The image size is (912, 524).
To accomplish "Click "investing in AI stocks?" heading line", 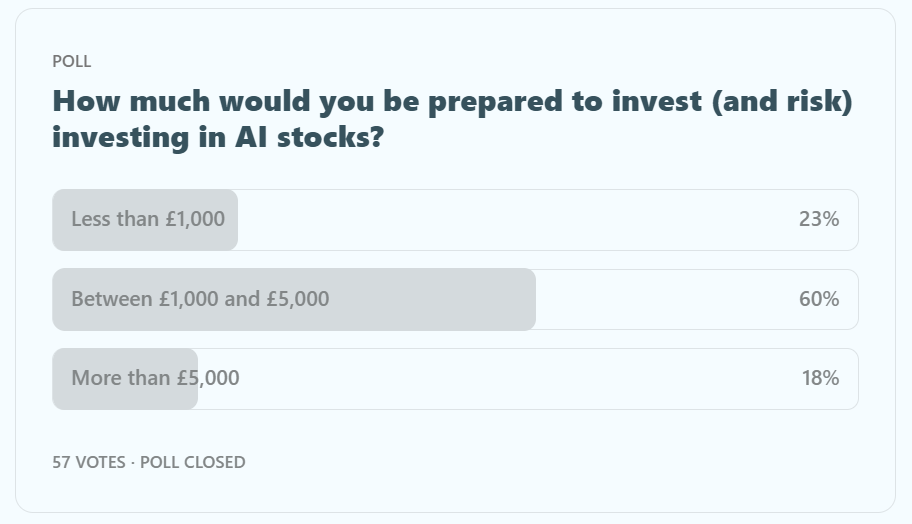I will (217, 136).
